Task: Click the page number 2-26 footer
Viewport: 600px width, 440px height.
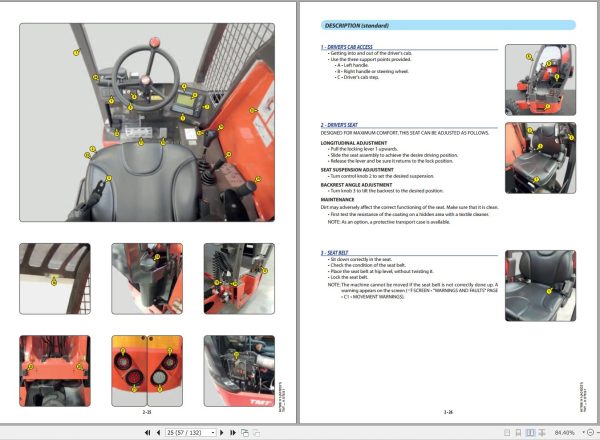Action: coord(448,412)
